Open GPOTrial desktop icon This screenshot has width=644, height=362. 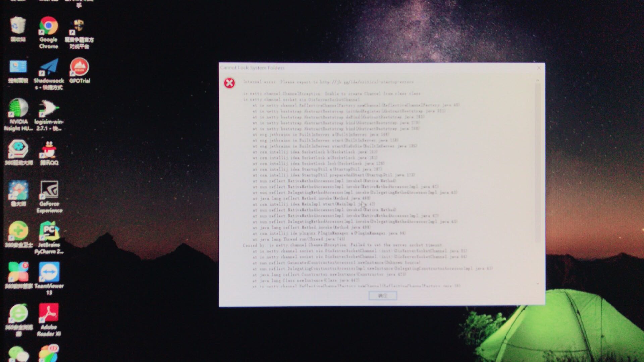[x=79, y=67]
